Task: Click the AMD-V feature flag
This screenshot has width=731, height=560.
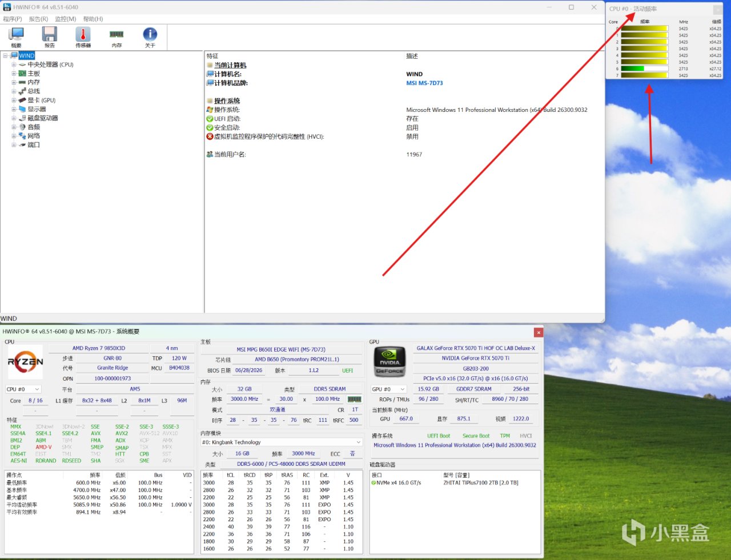Action: [x=43, y=448]
